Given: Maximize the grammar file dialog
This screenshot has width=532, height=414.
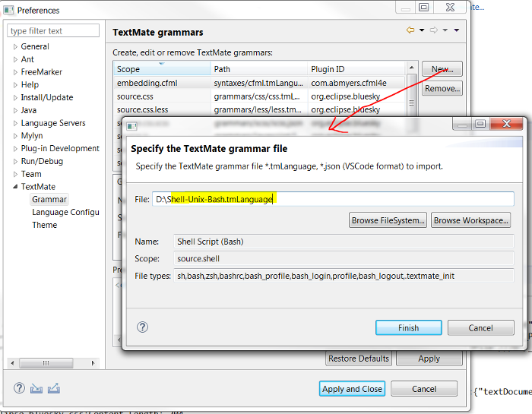Looking at the screenshot, I should (480, 124).
